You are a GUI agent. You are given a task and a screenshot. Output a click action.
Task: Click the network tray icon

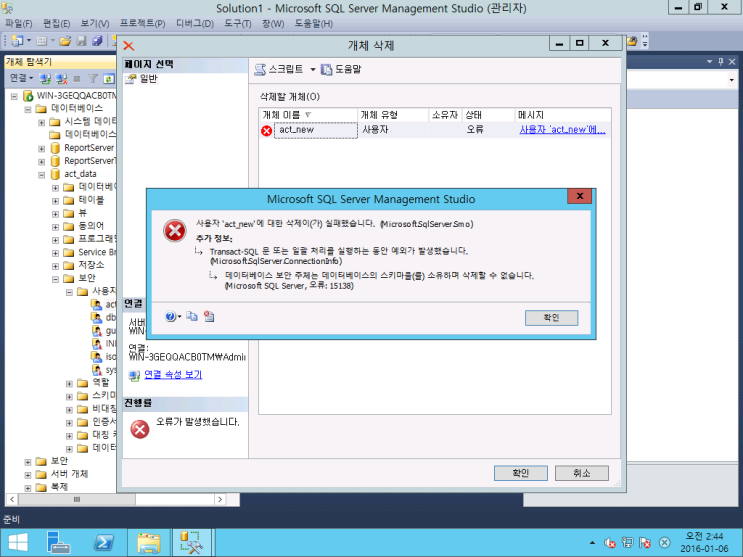(x=627, y=543)
